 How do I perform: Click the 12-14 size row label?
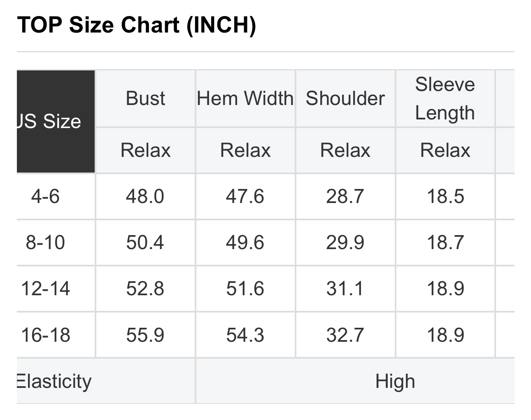tap(46, 289)
